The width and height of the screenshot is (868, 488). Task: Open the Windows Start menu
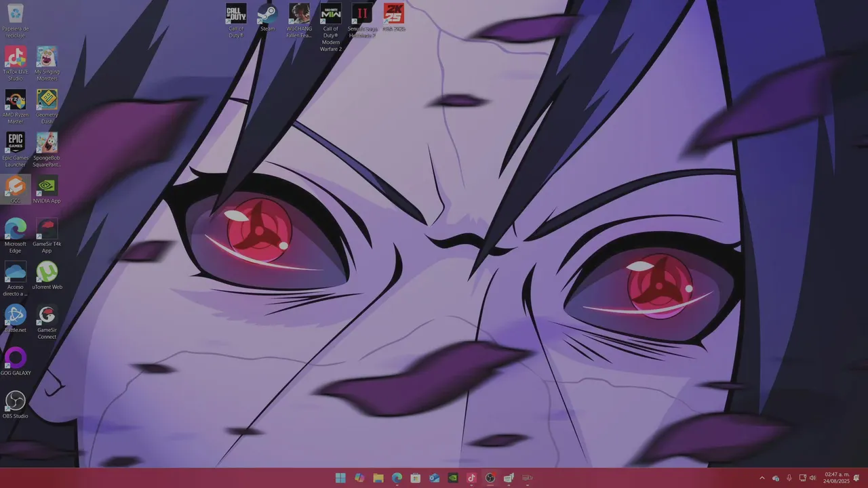tap(340, 478)
